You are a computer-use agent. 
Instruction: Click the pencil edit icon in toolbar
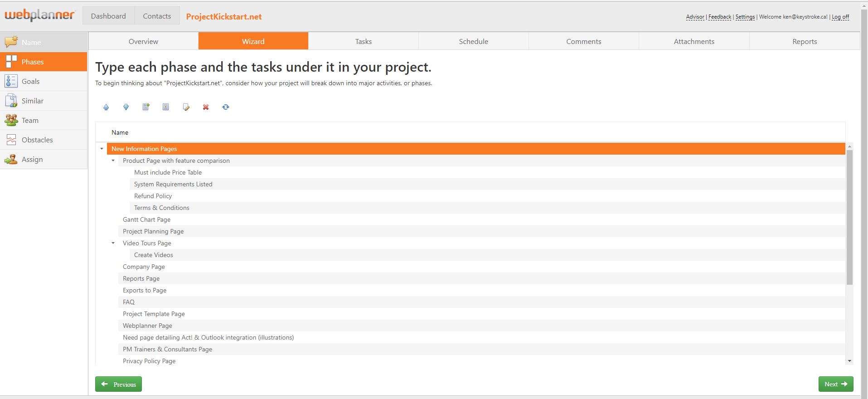186,107
